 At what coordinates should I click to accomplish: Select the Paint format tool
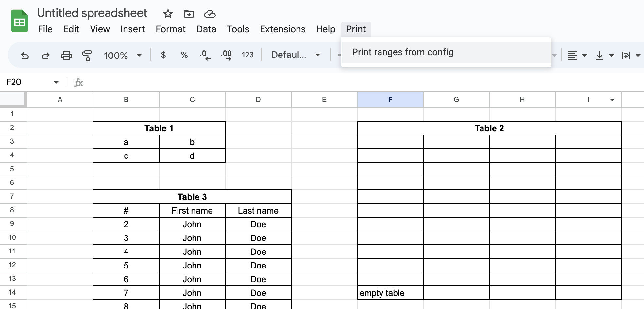click(x=87, y=55)
